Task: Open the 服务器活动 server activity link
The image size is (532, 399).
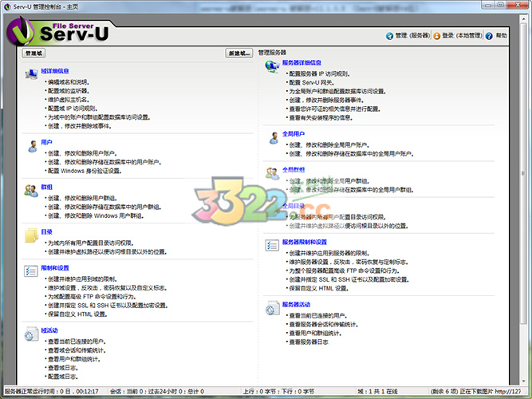Action: pyautogui.click(x=296, y=304)
